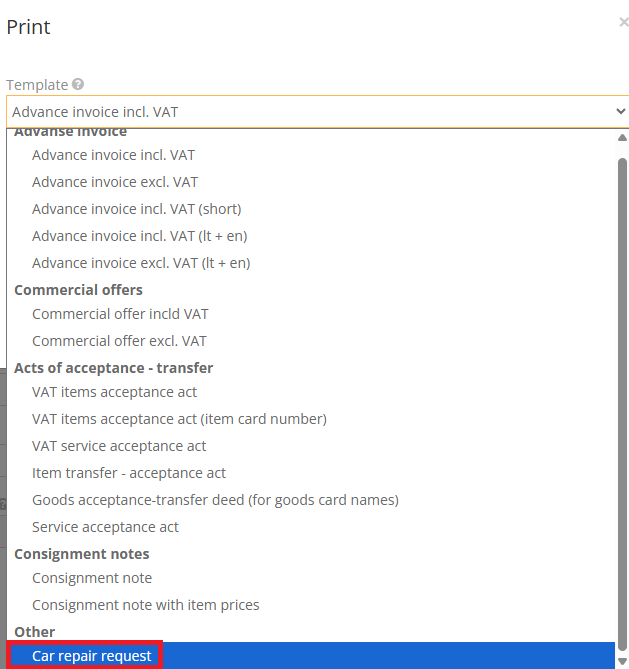Choose Goods acceptance-transfer deed option
This screenshot has width=629, height=669.
tap(215, 500)
